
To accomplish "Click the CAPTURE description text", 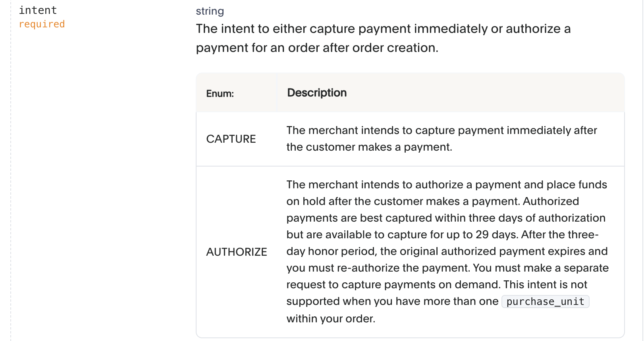I will (442, 139).
